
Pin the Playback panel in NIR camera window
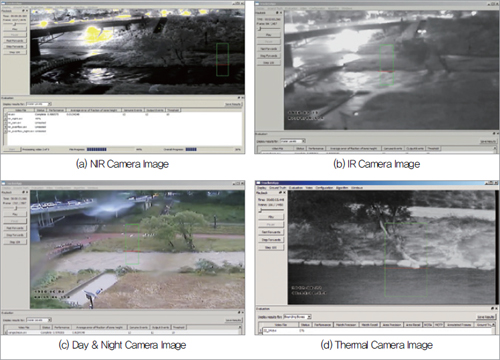click(23, 11)
